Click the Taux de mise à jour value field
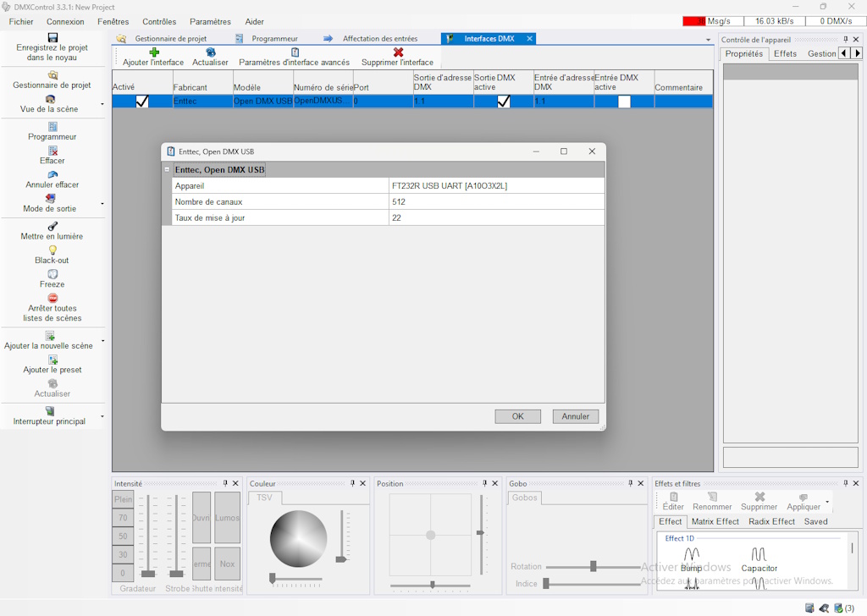This screenshot has height=616, width=867. 496,217
